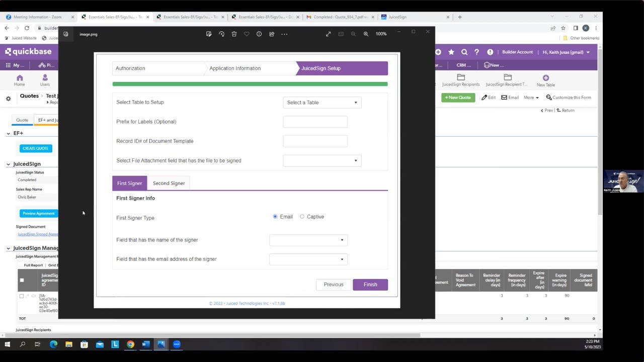Mark image as favorite with heart icon
The height and width of the screenshot is (362, 644).
(x=247, y=34)
